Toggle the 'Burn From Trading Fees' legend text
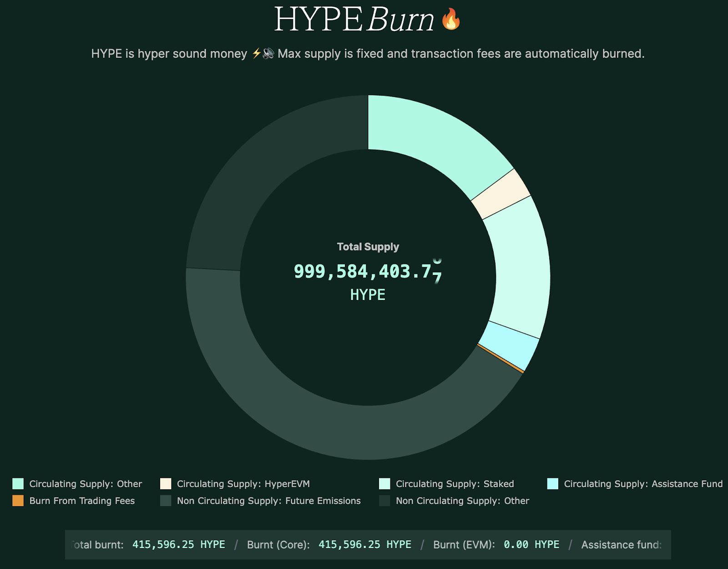728x569 pixels. (82, 501)
